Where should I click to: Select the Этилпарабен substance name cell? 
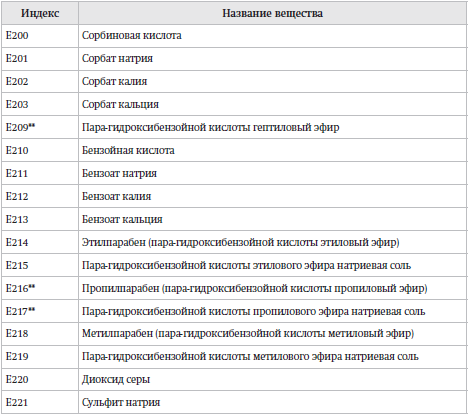(x=272, y=243)
